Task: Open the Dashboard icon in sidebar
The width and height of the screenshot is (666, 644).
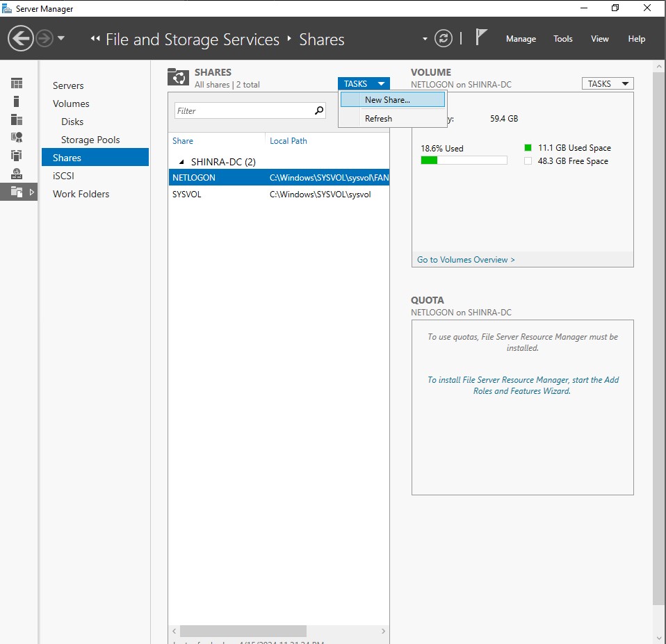Action: [x=17, y=83]
